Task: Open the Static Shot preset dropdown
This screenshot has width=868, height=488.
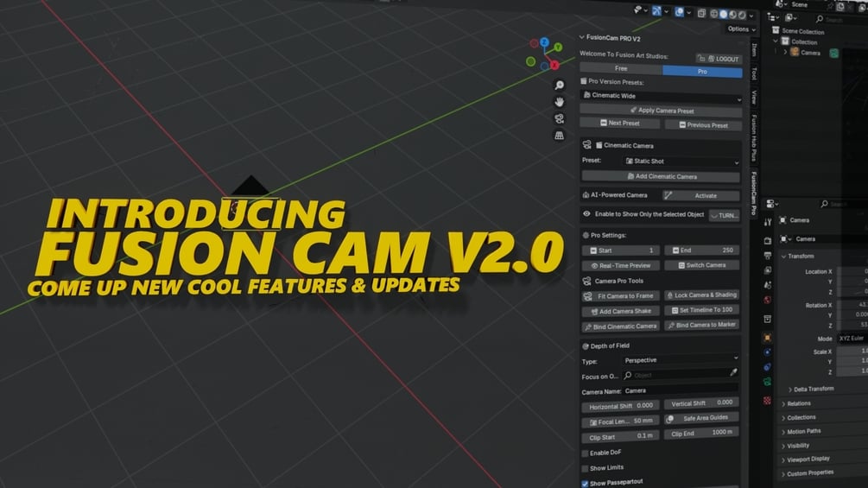Action: tap(681, 162)
